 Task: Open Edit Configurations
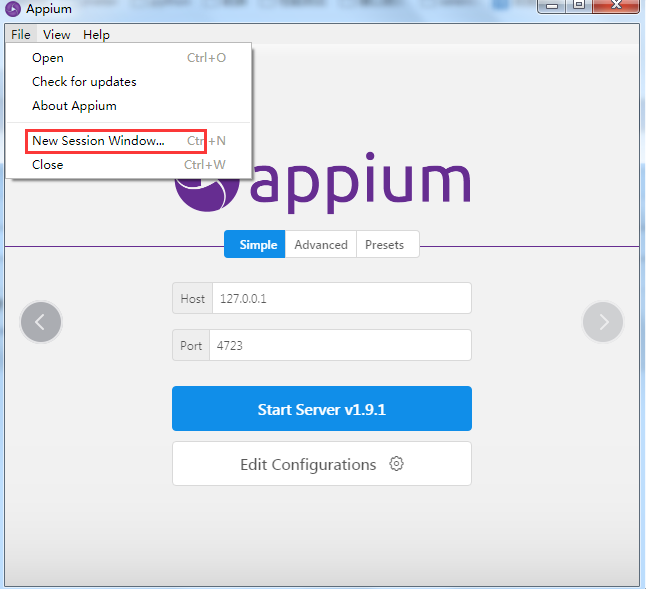click(x=322, y=464)
